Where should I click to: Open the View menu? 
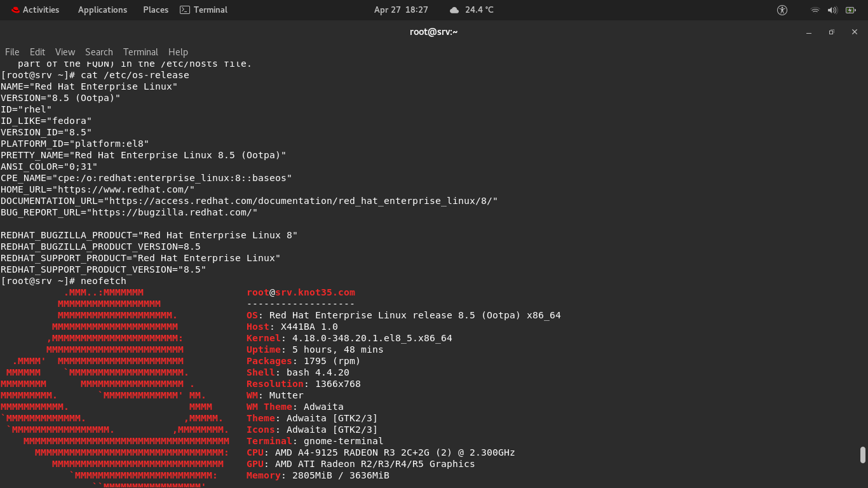click(65, 52)
